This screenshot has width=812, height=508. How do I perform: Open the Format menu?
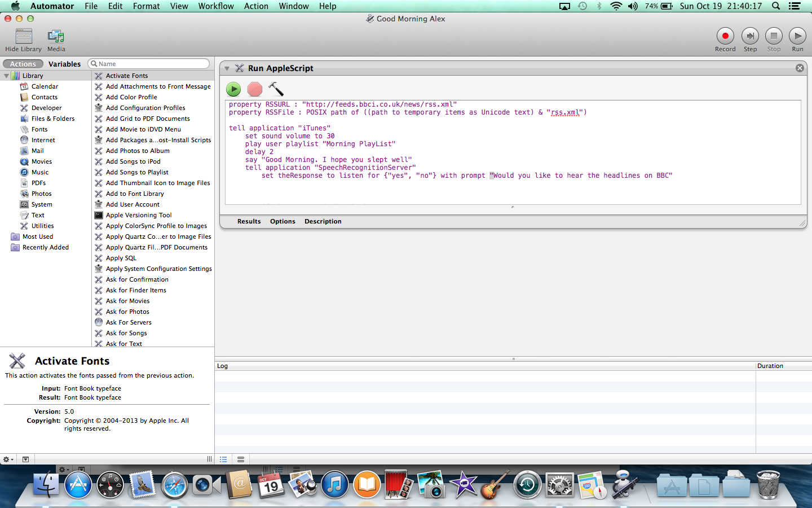point(147,6)
